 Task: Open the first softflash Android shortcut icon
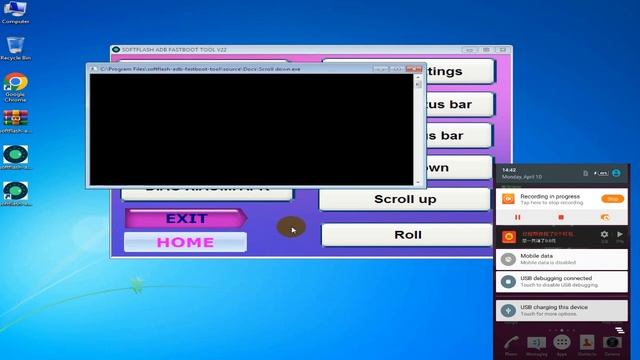pos(16,157)
